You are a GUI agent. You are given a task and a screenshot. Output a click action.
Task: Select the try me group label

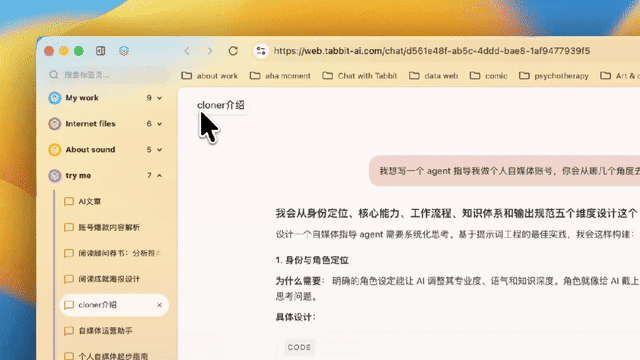(x=78, y=176)
